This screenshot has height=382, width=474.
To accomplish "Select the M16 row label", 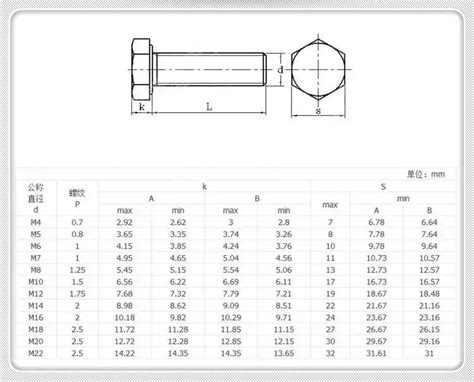I will tap(36, 318).
